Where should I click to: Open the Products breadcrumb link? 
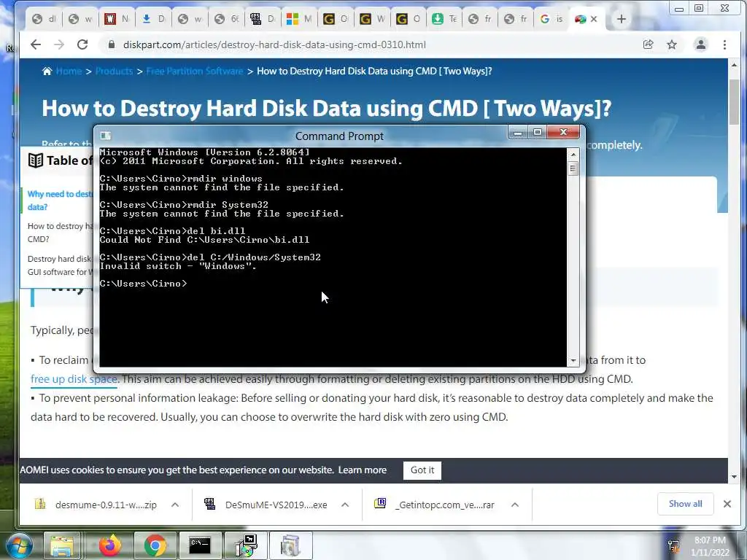[x=114, y=71]
